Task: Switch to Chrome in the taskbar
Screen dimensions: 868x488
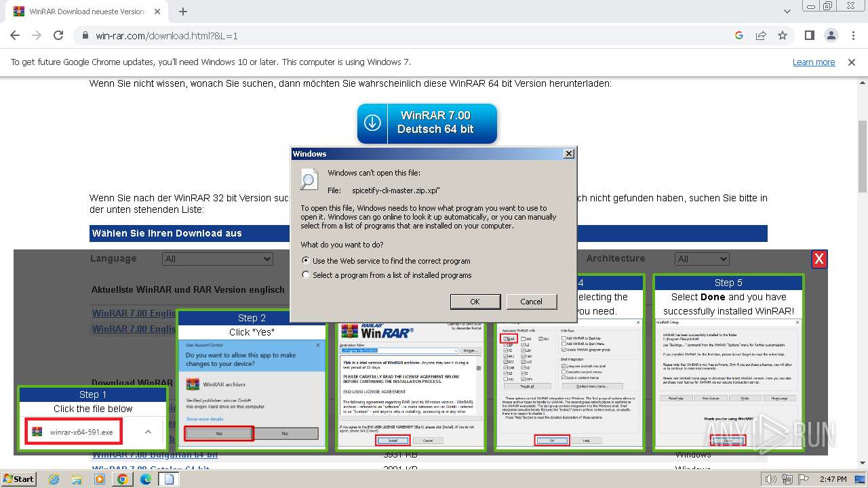Action: [122, 479]
